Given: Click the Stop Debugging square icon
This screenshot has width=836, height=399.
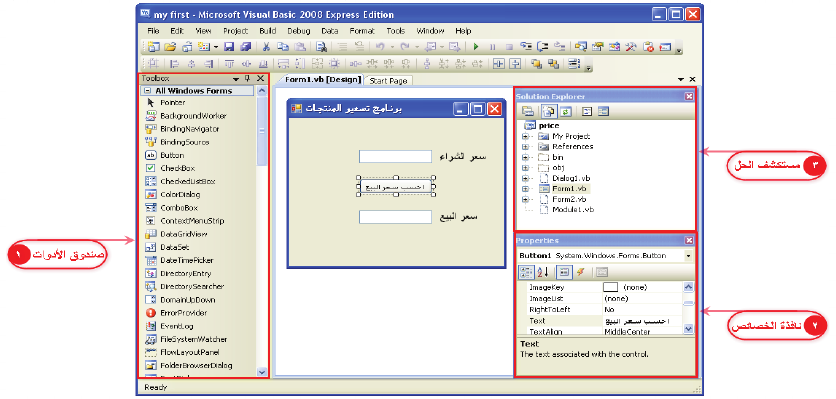Looking at the screenshot, I should (509, 47).
